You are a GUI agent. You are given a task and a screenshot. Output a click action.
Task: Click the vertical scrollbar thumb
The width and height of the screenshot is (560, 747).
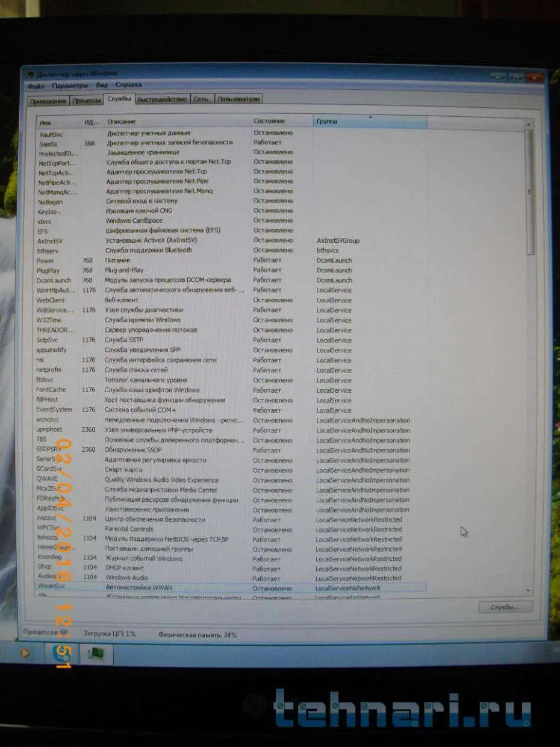pyautogui.click(x=529, y=192)
